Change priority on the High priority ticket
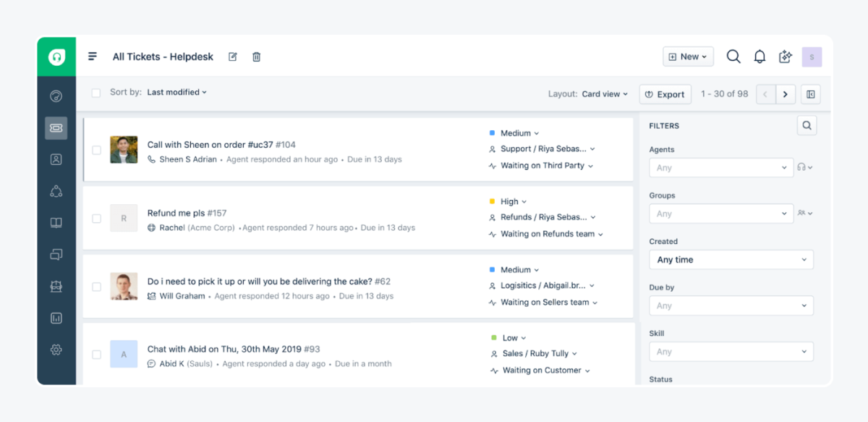Viewport: 868px width, 422px height. click(512, 201)
